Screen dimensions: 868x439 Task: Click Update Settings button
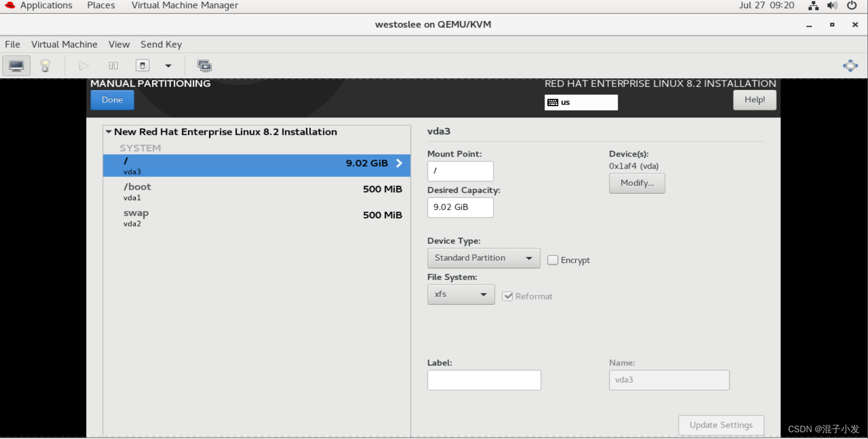click(x=721, y=425)
